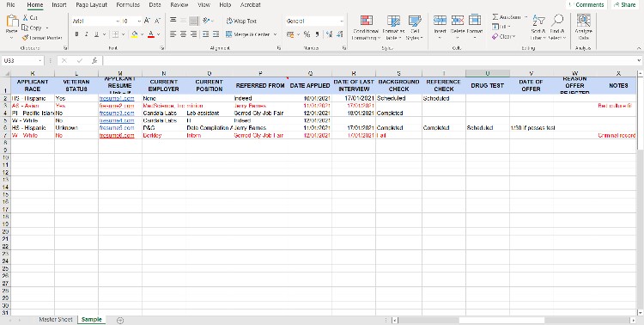Click the AutoSum sigma button
Image resolution: width=644 pixels, height=325 pixels.
coord(495,17)
